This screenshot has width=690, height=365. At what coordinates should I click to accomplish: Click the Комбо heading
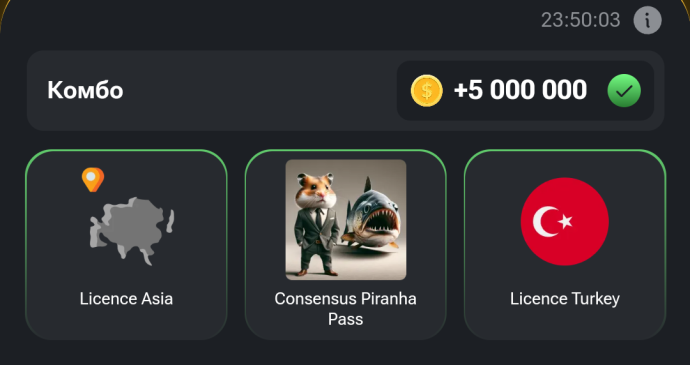click(85, 90)
